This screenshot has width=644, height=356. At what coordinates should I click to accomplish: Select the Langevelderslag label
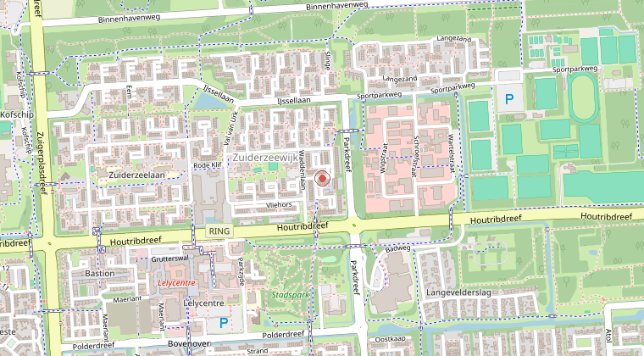458,292
